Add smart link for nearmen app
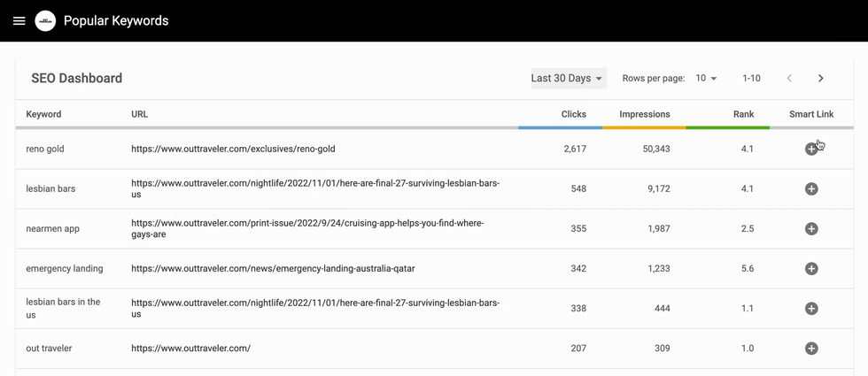The image size is (868, 376). click(x=810, y=229)
